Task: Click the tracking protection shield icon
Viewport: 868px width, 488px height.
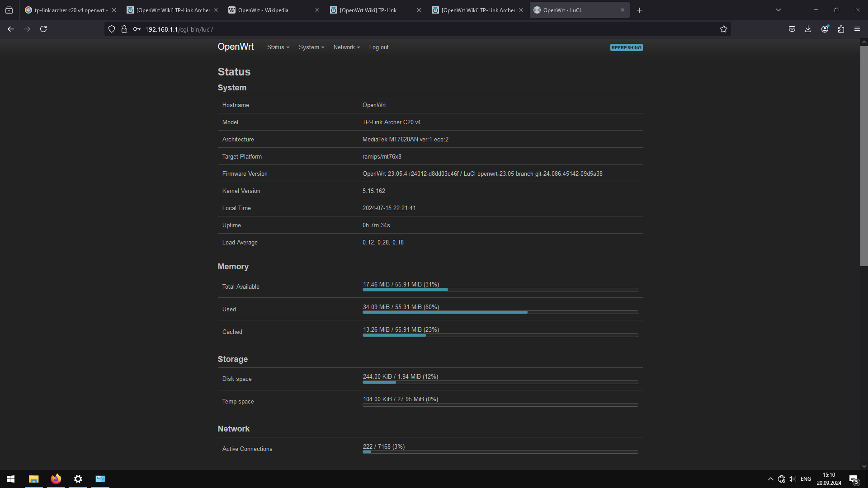Action: pyautogui.click(x=111, y=29)
